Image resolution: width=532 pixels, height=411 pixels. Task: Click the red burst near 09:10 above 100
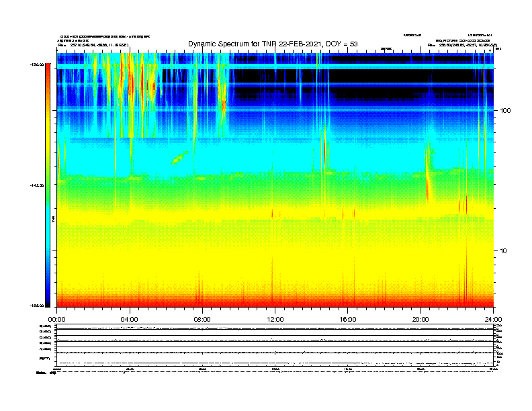point(224,103)
